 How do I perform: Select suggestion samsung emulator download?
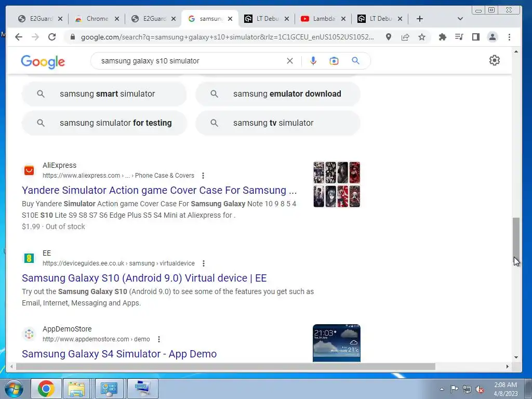click(278, 94)
